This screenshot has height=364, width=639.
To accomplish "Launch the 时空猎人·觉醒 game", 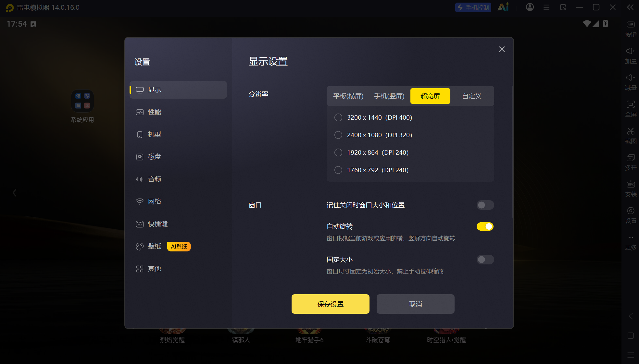I will coord(446,336).
